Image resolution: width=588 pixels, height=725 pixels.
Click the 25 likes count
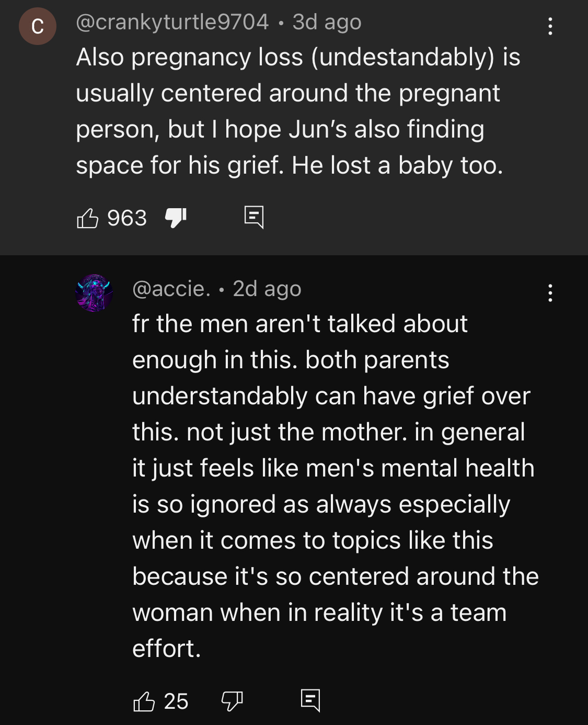pyautogui.click(x=176, y=701)
